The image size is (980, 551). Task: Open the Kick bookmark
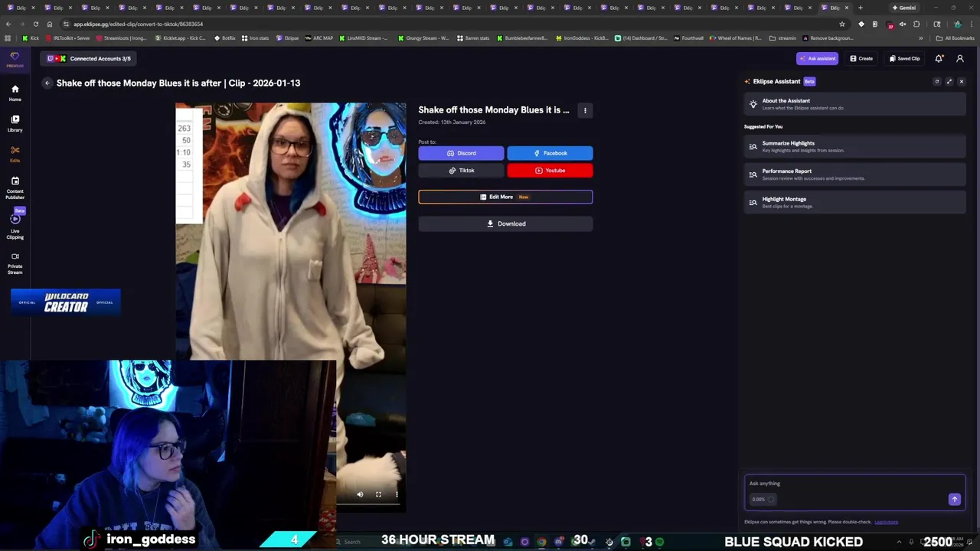pos(31,37)
